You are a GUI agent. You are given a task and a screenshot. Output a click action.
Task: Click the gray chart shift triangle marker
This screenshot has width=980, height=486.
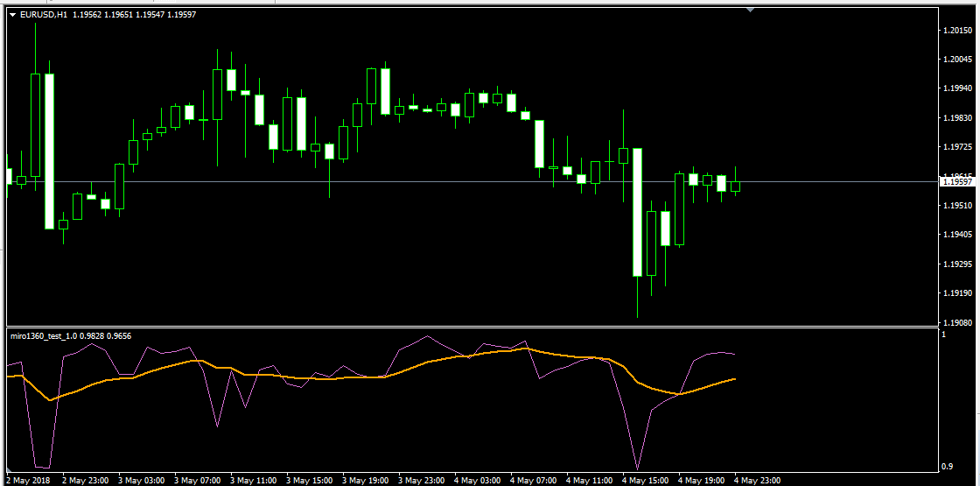(751, 10)
